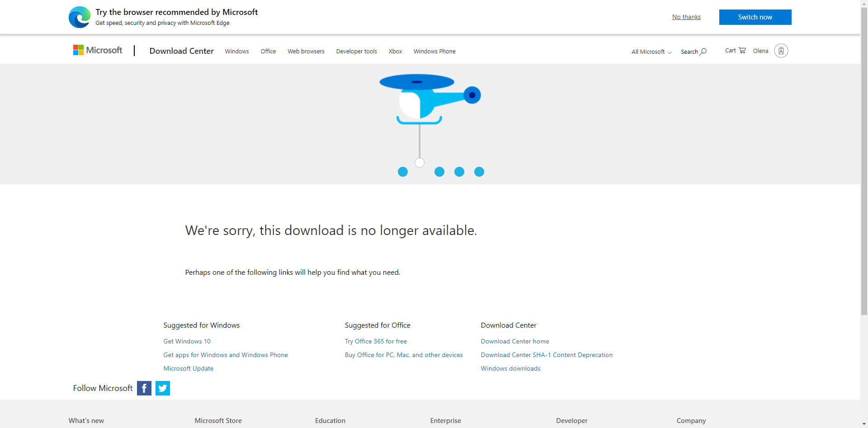Open the Download Center home link
The image size is (868, 428).
tap(515, 342)
